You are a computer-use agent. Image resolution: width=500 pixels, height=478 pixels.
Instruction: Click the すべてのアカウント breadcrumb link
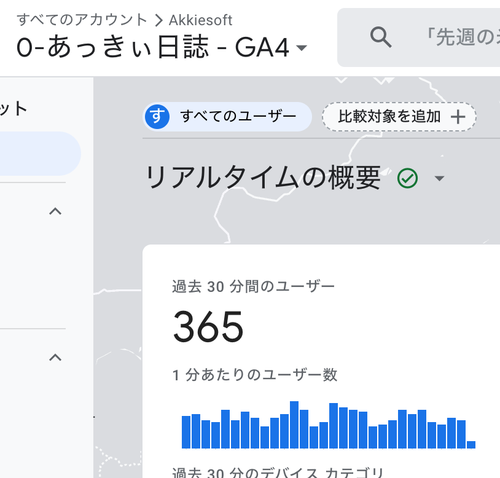(x=82, y=20)
